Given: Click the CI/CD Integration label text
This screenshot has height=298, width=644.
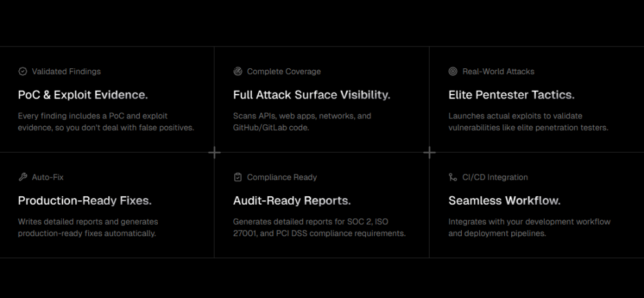Looking at the screenshot, I should pos(495,177).
